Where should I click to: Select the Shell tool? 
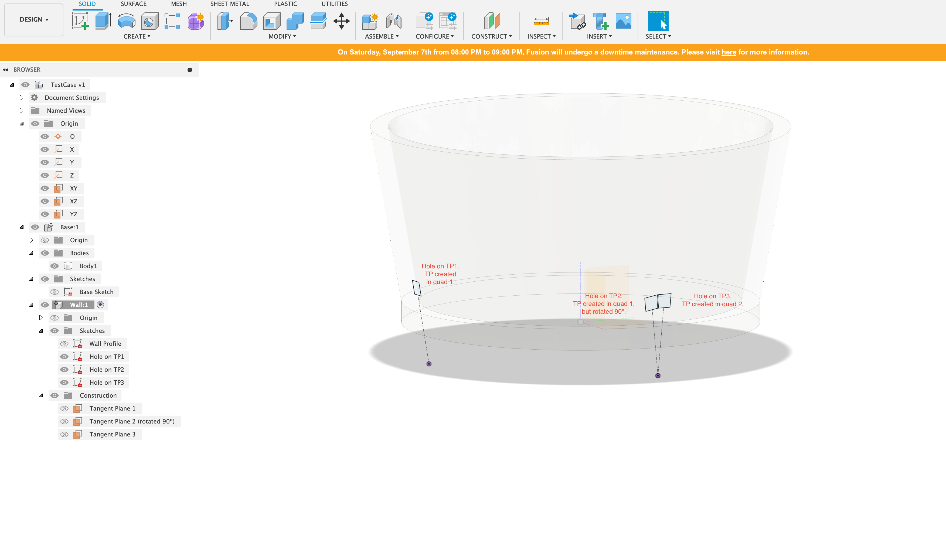(x=272, y=21)
